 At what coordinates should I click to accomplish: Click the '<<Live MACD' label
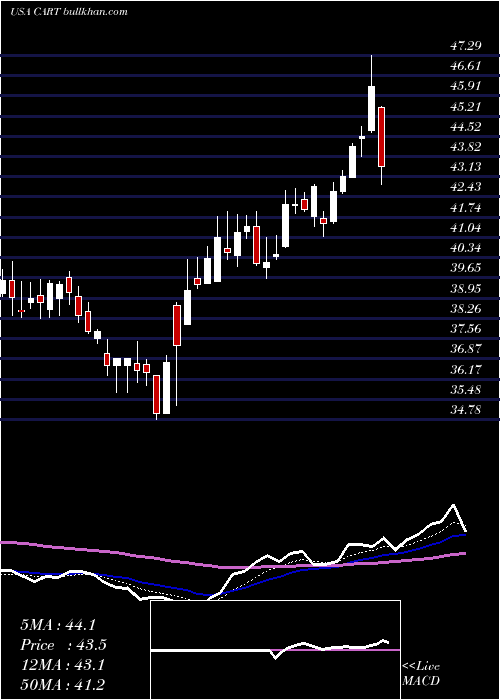coord(421,674)
